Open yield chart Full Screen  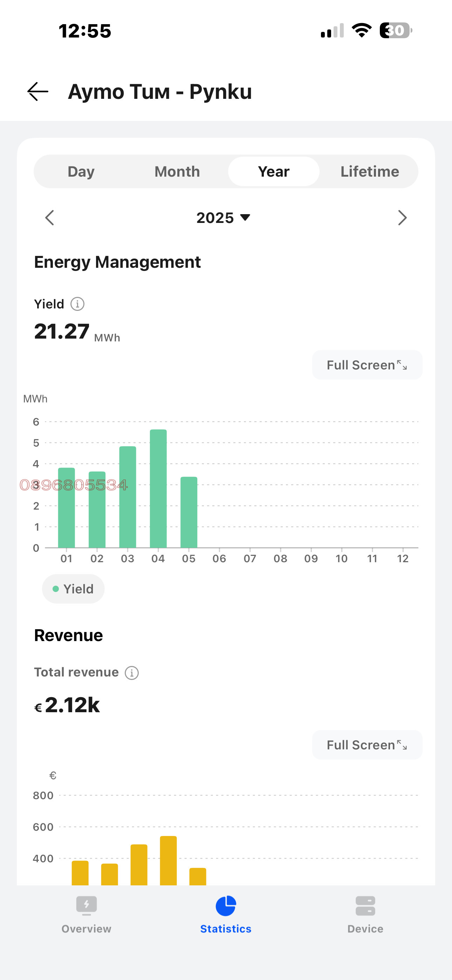click(367, 365)
